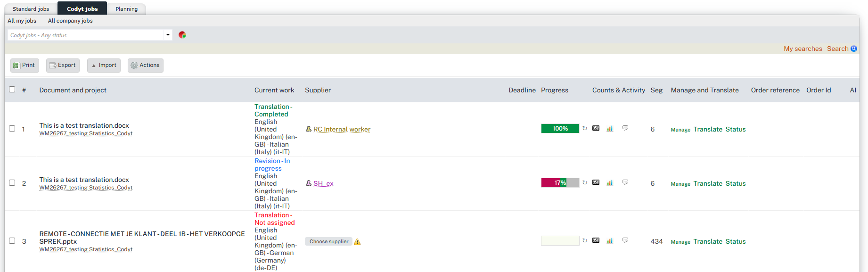Open the Import dropdown button

(104, 66)
